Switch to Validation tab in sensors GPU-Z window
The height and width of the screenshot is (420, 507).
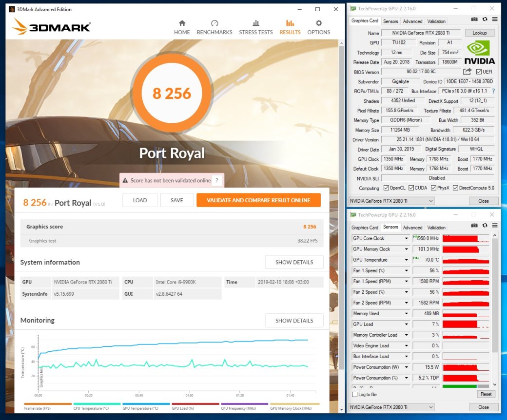436,228
